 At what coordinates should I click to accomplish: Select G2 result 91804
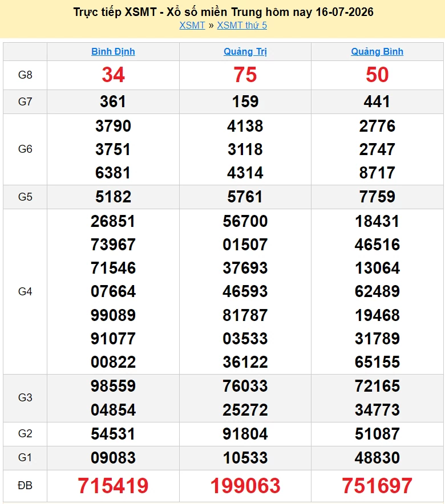[x=245, y=434]
